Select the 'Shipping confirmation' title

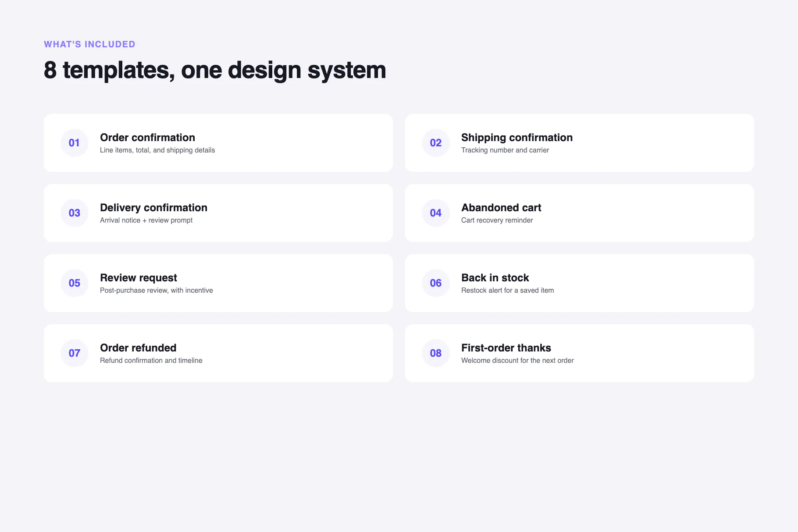point(517,138)
